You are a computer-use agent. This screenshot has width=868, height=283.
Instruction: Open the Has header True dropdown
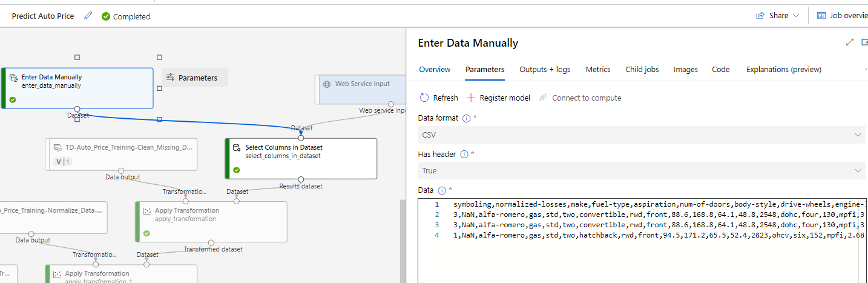point(641,171)
